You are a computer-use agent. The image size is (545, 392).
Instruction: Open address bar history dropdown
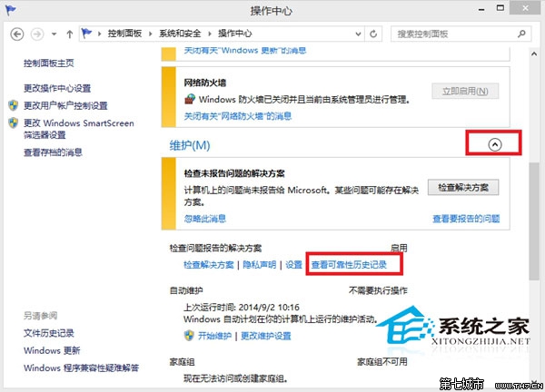point(358,34)
